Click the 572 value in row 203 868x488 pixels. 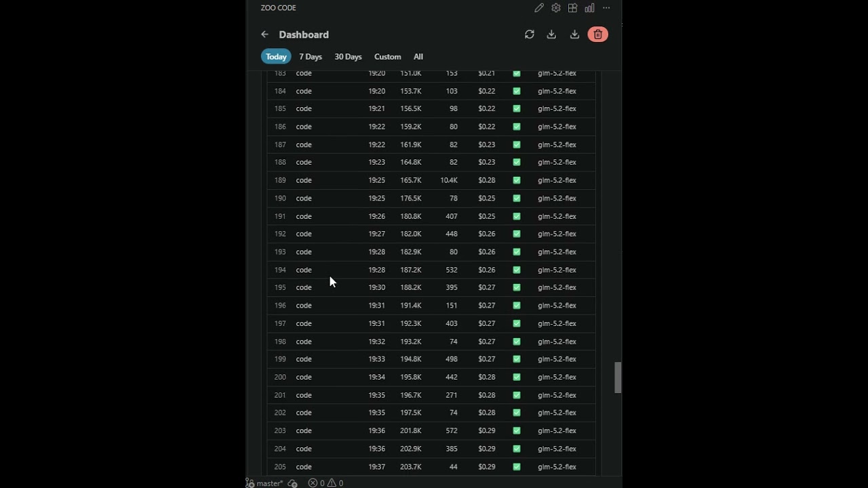coord(452,431)
